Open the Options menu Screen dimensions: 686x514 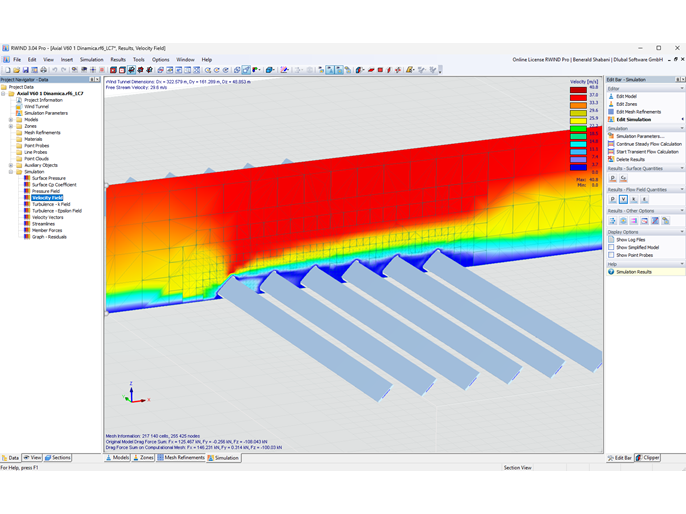[160, 59]
